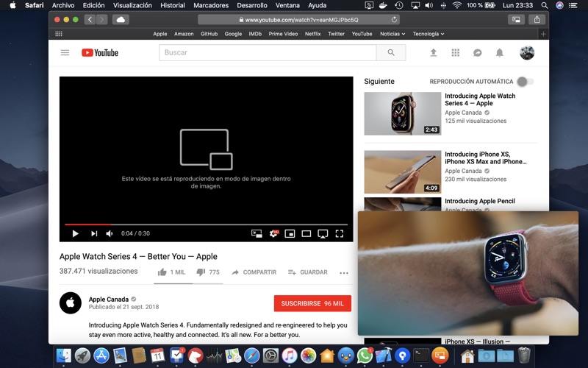588x368 pixels.
Task: Activate Siri from the menu bar
Action: [559, 5]
